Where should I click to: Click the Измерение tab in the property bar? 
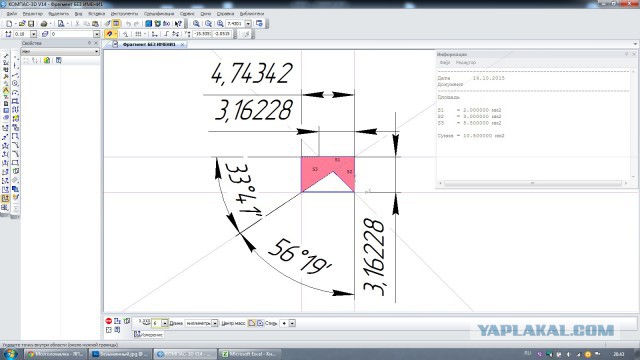(x=149, y=335)
